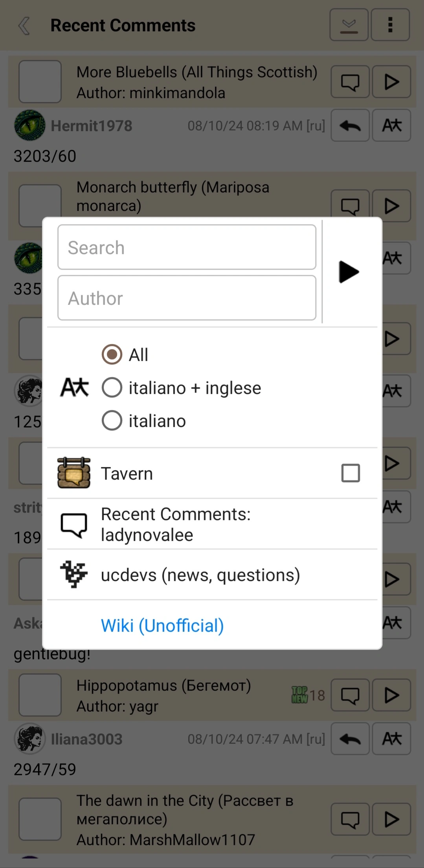The height and width of the screenshot is (868, 424).
Task: Open comments for More Bluebells puzzle
Action: 350,82
